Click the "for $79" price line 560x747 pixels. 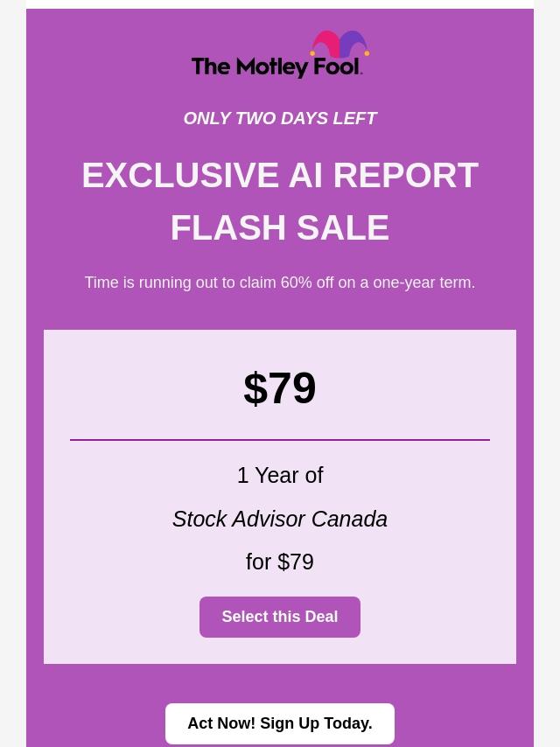point(280,562)
